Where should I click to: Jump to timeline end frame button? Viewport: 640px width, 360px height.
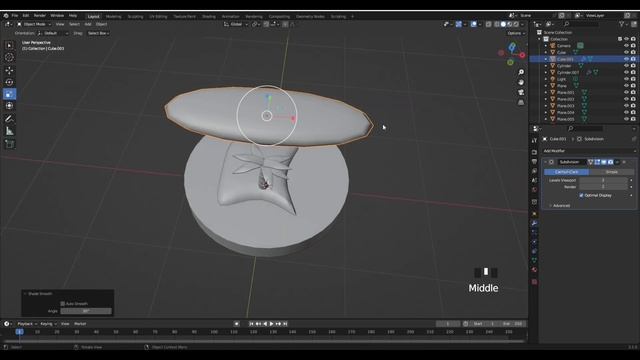tap(285, 324)
